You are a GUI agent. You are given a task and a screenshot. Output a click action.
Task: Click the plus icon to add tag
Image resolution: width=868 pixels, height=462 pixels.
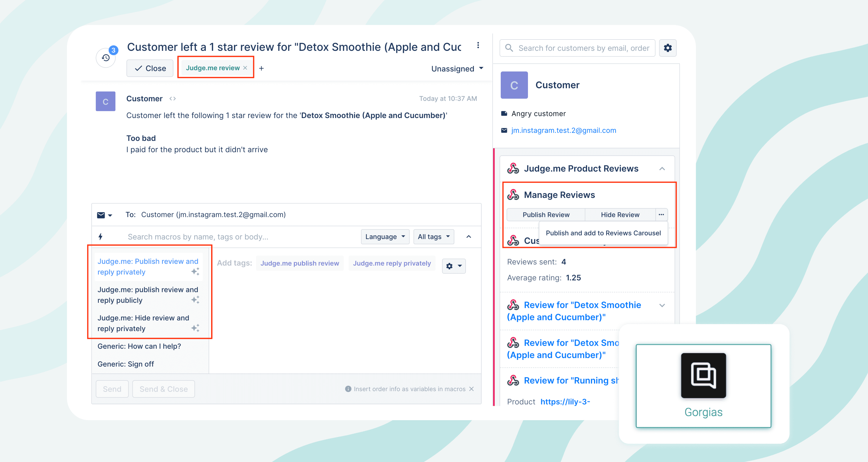(x=262, y=68)
